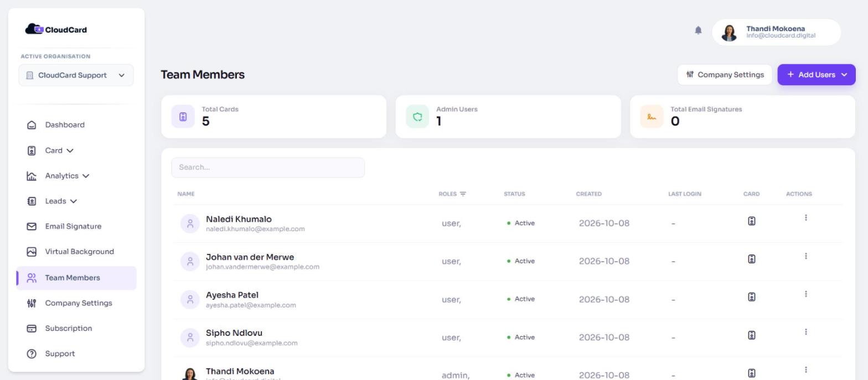The height and width of the screenshot is (380, 868).
Task: Open the CloudCard Support organisation dropdown
Action: pyautogui.click(x=76, y=75)
